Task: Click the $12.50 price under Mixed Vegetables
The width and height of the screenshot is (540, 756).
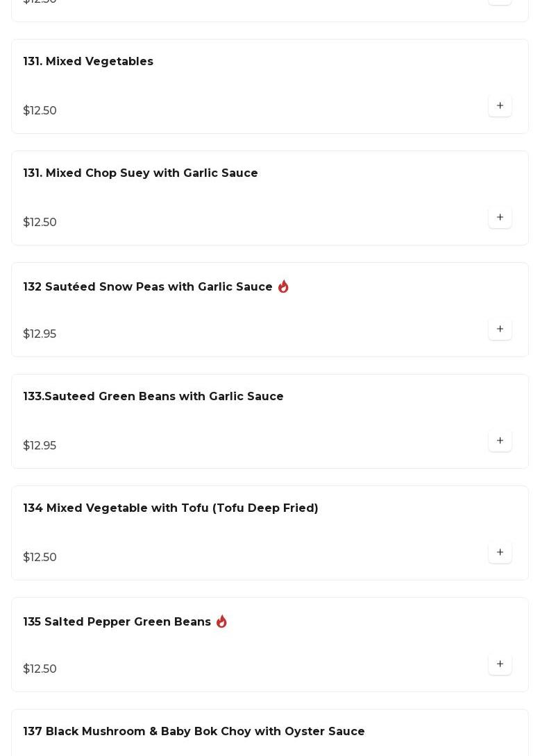Action: tap(40, 111)
